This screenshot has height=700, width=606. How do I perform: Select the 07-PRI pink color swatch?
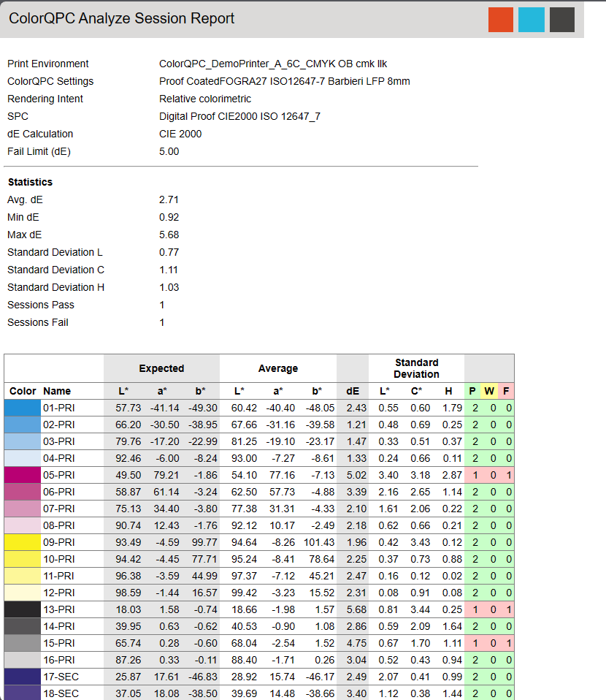pyautogui.click(x=23, y=509)
